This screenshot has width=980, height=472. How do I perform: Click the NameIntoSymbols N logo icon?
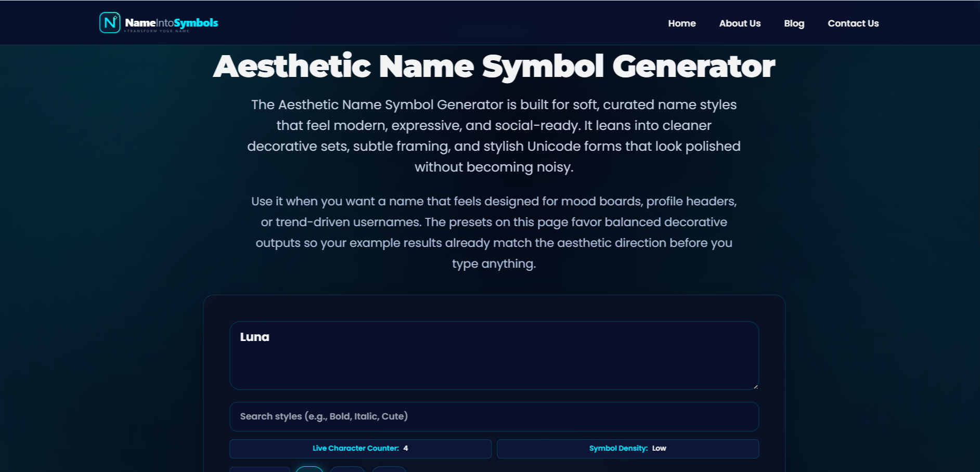coord(110,23)
